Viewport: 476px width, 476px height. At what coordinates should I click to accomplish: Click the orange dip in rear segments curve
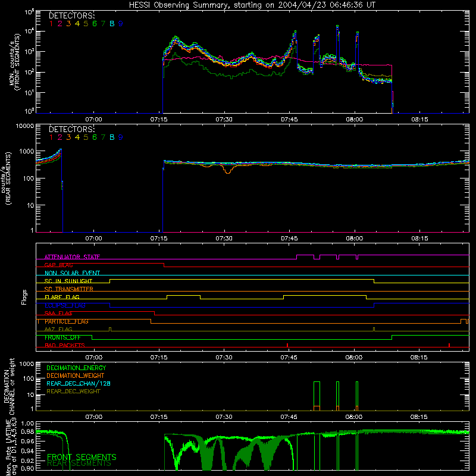(228, 170)
